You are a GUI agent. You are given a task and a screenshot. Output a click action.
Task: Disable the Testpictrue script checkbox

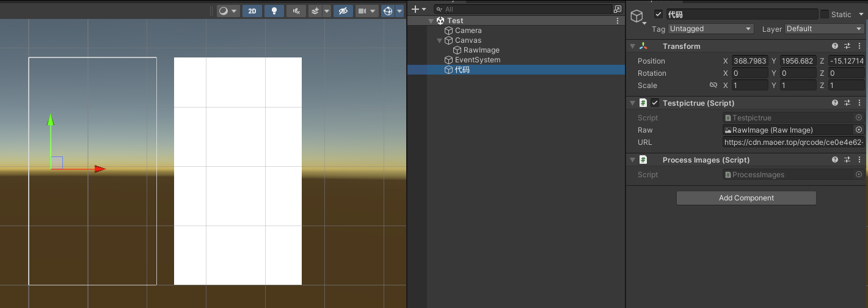point(655,103)
